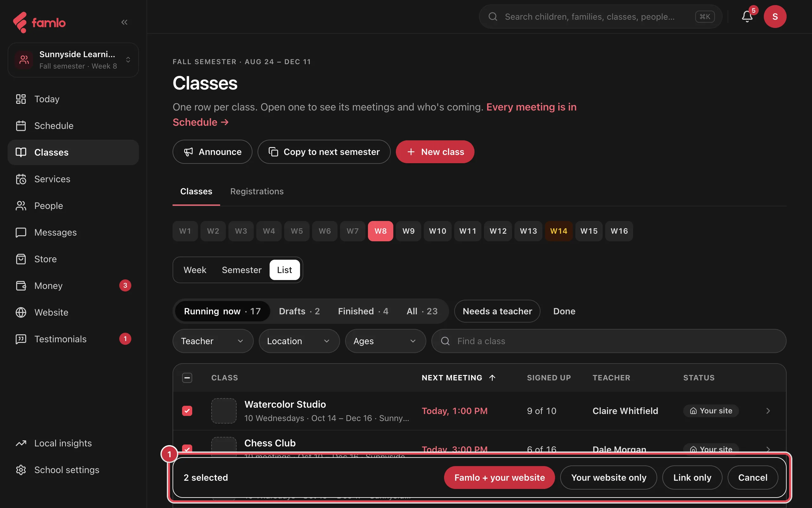Viewport: 812px width, 508px height.
Task: Click the Find a class field
Action: [x=608, y=341]
